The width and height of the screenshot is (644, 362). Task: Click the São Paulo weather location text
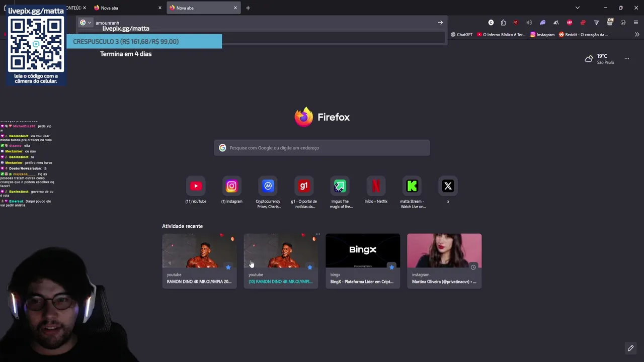pos(605,62)
